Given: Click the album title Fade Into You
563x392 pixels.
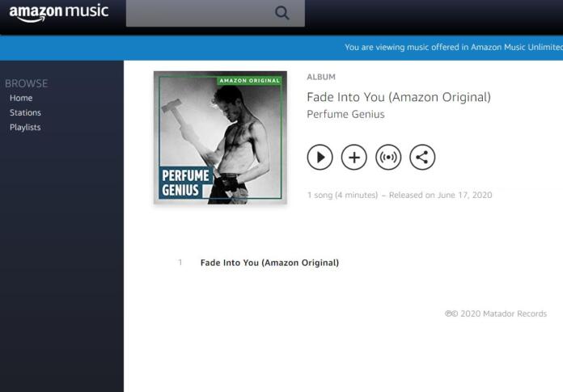Looking at the screenshot, I should (399, 97).
